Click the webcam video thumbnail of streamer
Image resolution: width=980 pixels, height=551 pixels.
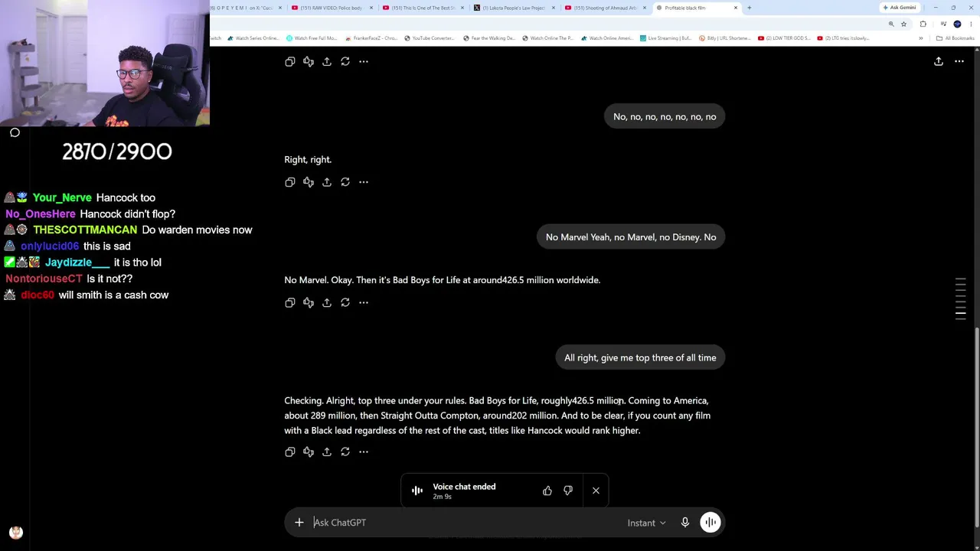pos(105,63)
